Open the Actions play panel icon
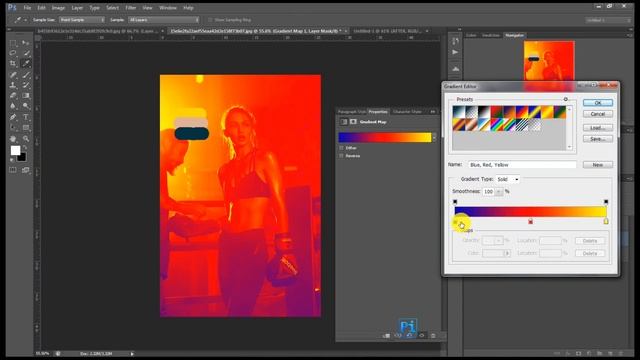Screen dimensions: 640x360 (x=456, y=52)
